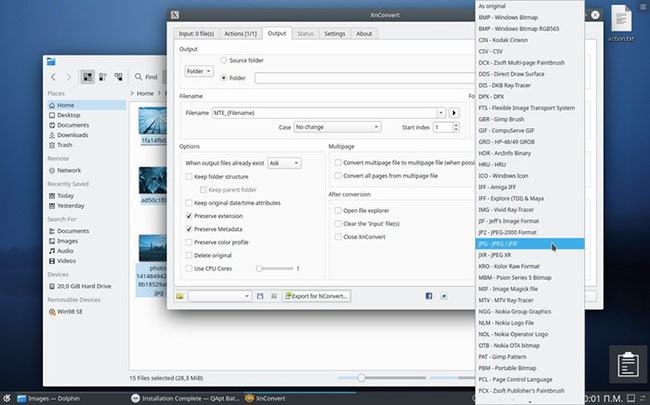Select GIF - CompuServe GIF format
Viewport: 650px width, 405px height.
click(x=530, y=131)
